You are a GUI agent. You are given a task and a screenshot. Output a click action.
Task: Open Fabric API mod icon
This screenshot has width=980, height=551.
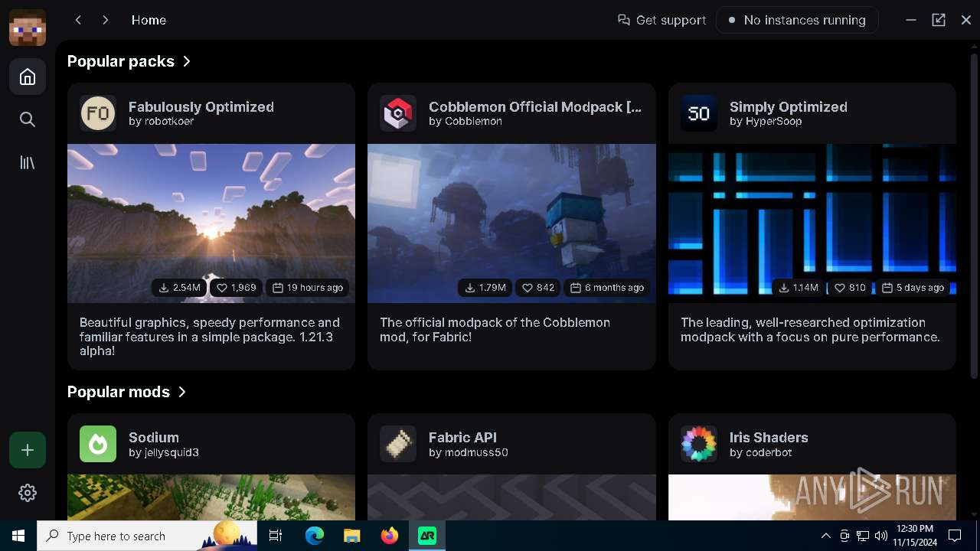point(398,444)
